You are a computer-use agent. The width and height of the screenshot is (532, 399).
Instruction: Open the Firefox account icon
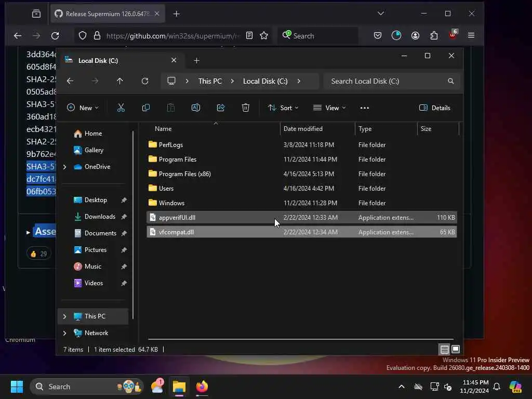point(415,36)
